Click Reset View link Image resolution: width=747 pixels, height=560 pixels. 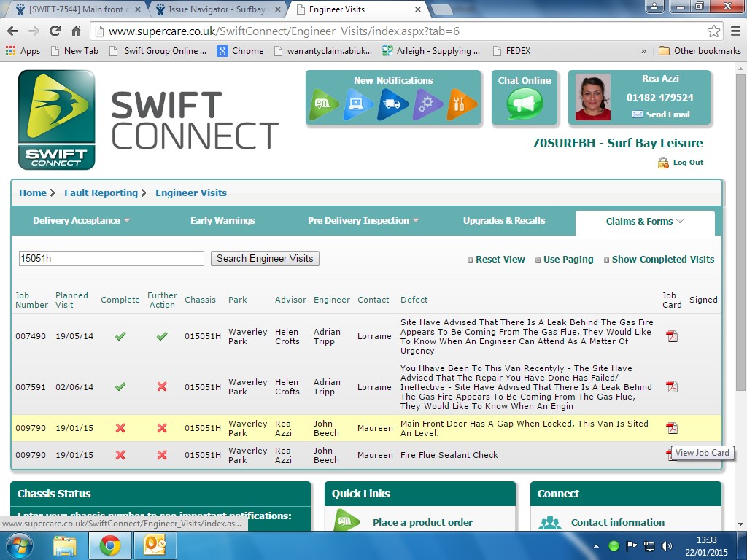500,260
